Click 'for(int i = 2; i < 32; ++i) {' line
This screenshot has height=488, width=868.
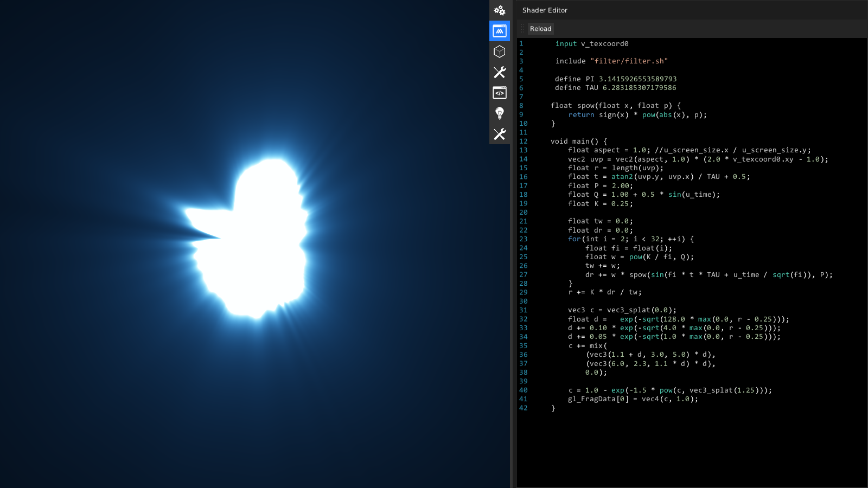pyautogui.click(x=631, y=239)
